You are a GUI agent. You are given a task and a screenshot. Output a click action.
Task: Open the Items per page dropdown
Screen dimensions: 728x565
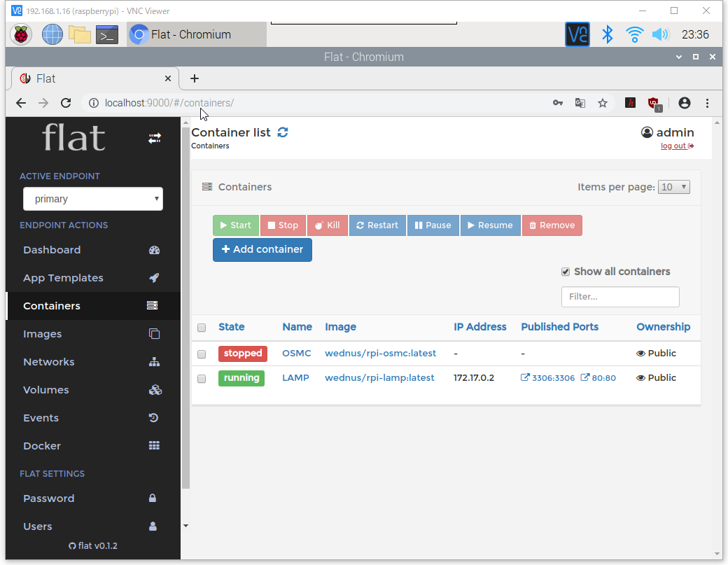coord(673,187)
